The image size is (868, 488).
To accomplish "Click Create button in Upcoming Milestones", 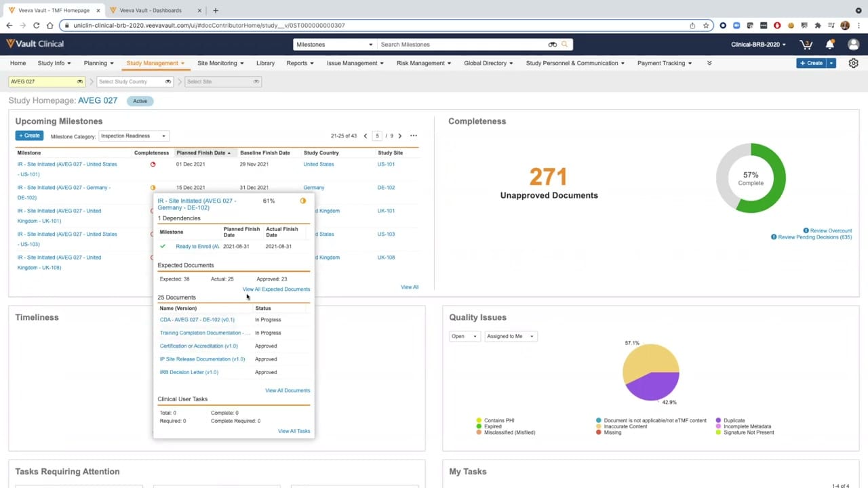I will [29, 136].
